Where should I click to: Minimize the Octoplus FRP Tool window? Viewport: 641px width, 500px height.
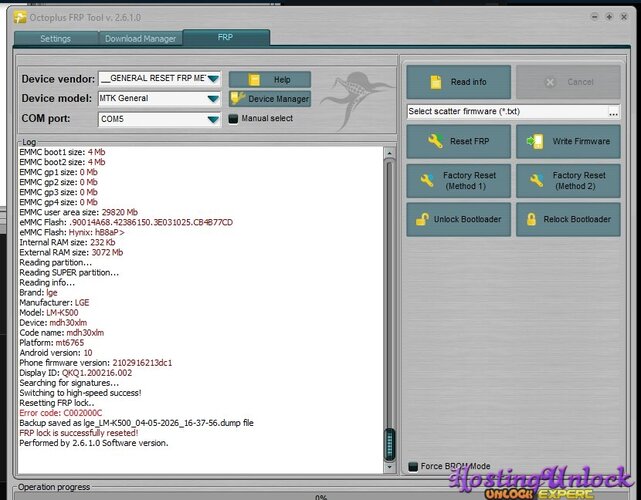point(594,17)
